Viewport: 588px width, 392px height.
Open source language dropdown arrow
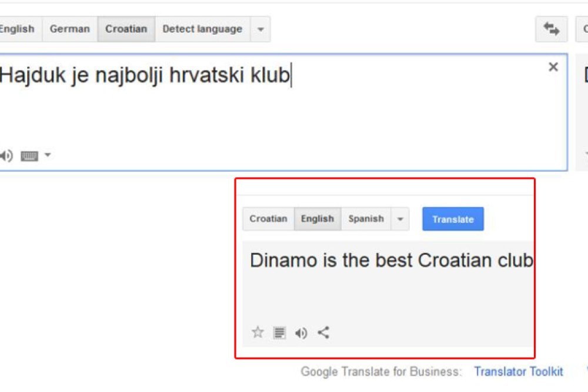[x=260, y=29]
